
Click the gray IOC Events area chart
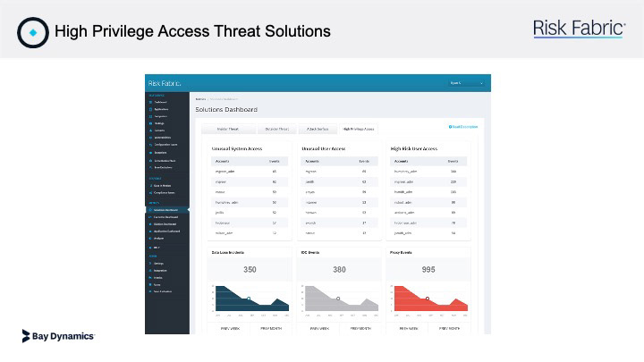coord(342,299)
